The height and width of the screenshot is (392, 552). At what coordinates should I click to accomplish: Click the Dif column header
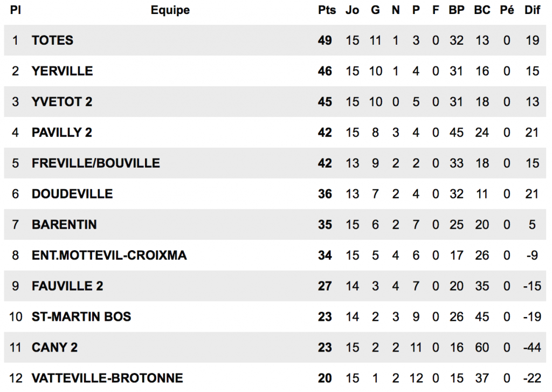(532, 10)
